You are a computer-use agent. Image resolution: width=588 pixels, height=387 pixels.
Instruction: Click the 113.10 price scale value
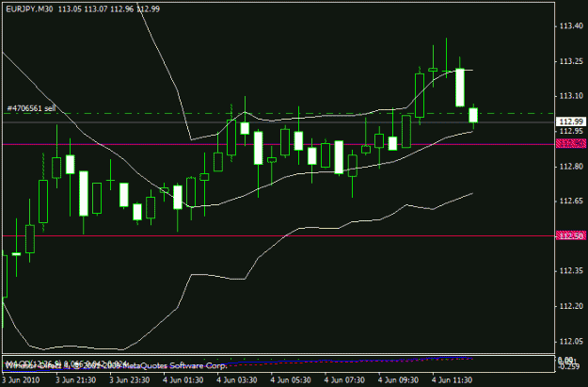point(571,96)
